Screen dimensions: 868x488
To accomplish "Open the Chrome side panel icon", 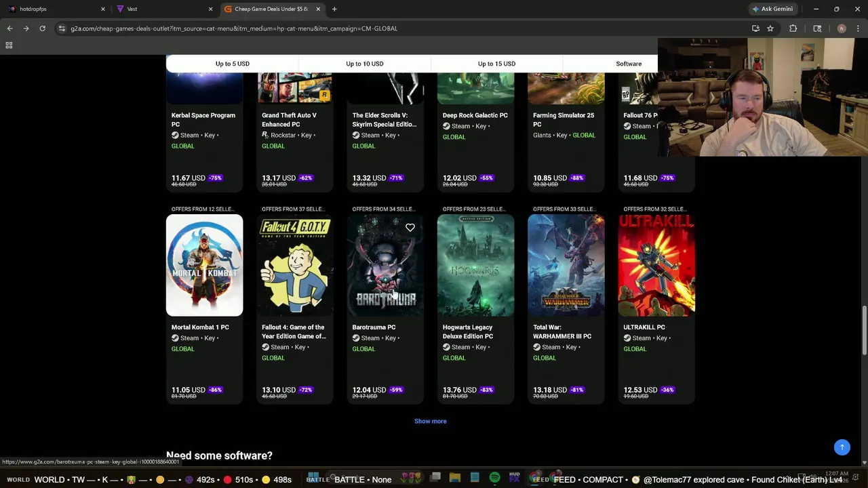I will tap(817, 28).
